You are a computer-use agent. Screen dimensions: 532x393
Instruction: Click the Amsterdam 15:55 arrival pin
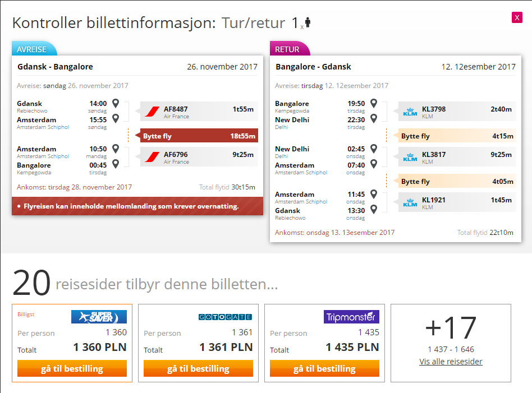pyautogui.click(x=116, y=119)
